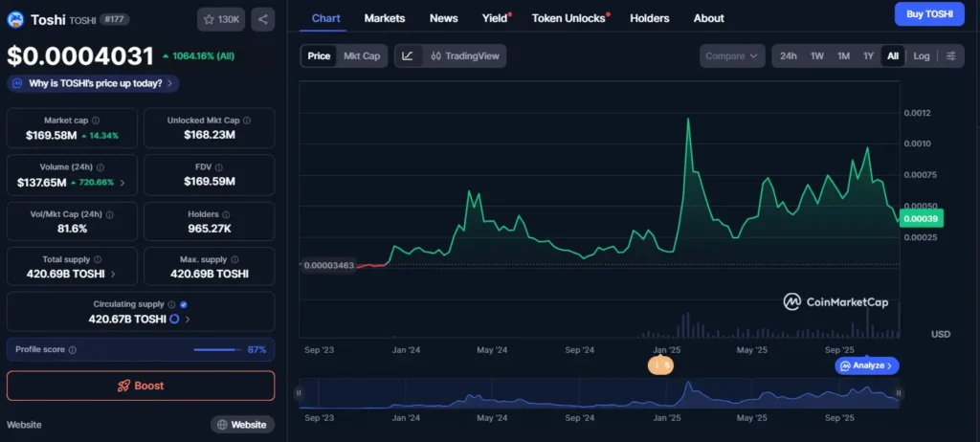The image size is (980, 442).
Task: Click info icon next to Profile score
Action: tap(73, 350)
